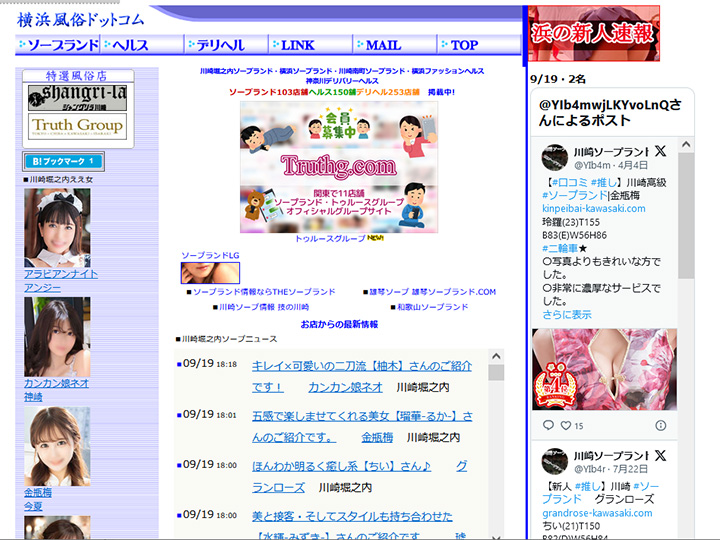Click the アラビアンナイト girl photo

(57, 228)
